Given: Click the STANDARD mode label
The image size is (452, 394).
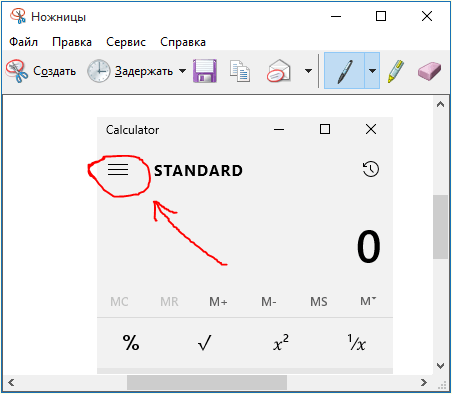Looking at the screenshot, I should 198,171.
